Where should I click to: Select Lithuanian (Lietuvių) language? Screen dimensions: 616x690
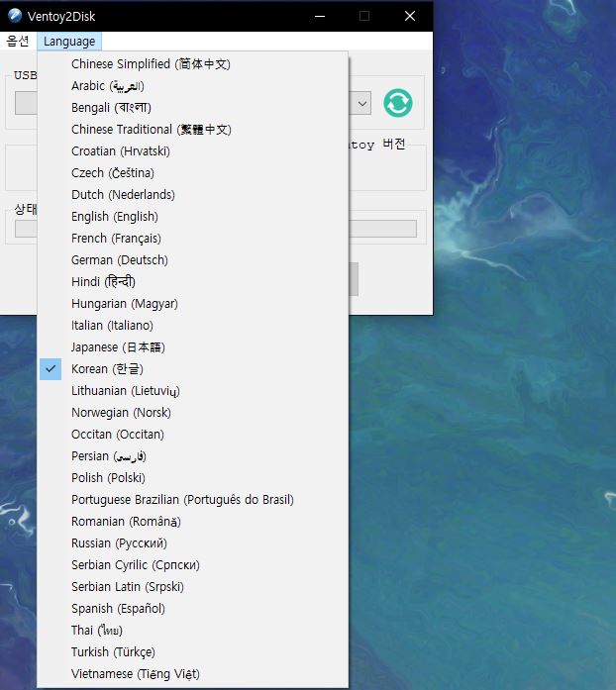pos(193,391)
